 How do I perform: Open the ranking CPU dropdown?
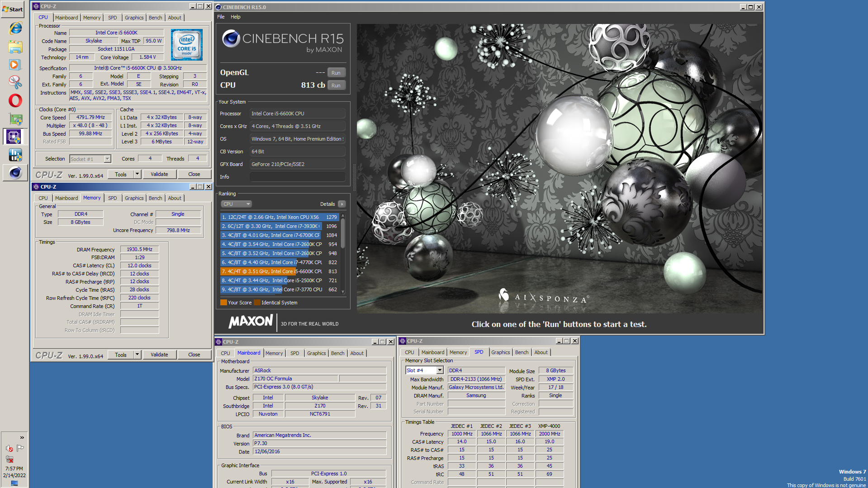[236, 204]
